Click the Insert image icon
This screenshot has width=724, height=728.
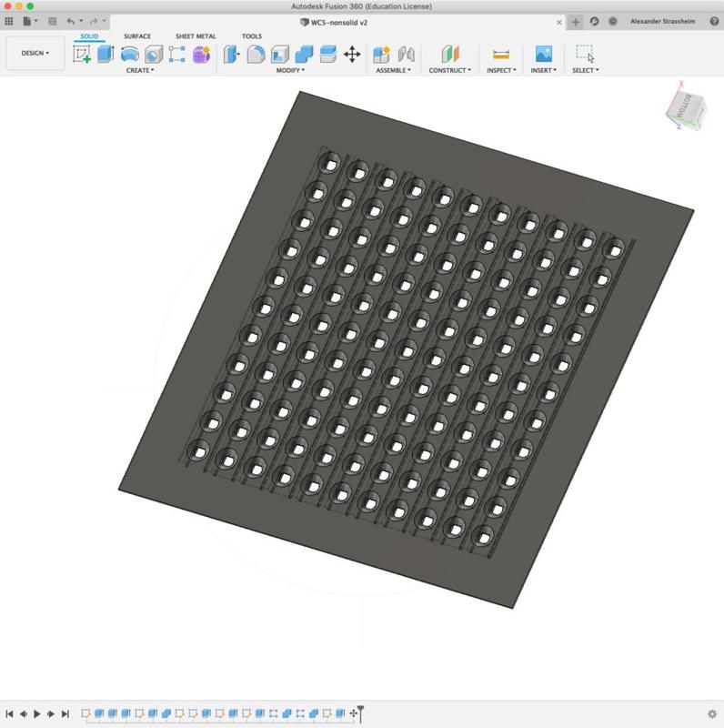(543, 55)
